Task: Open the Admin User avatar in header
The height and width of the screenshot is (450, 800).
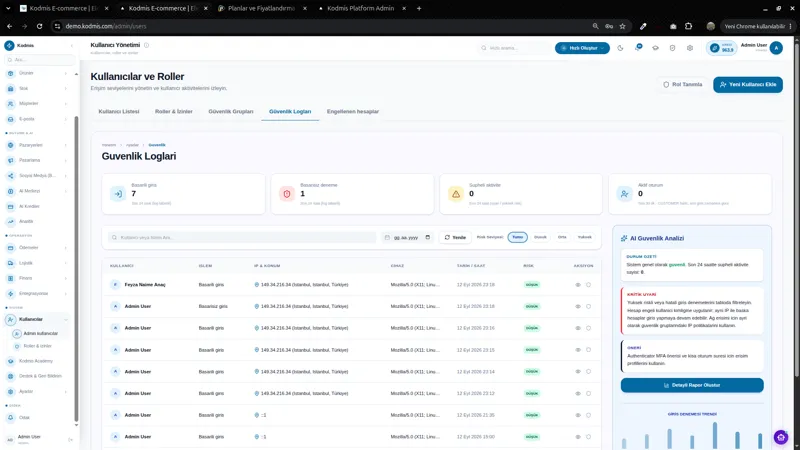Action: [x=776, y=48]
